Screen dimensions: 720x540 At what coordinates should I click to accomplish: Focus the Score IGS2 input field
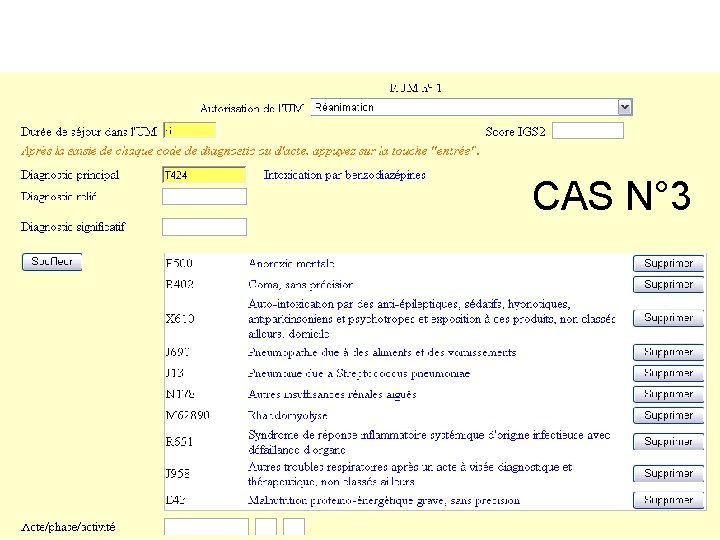point(588,131)
